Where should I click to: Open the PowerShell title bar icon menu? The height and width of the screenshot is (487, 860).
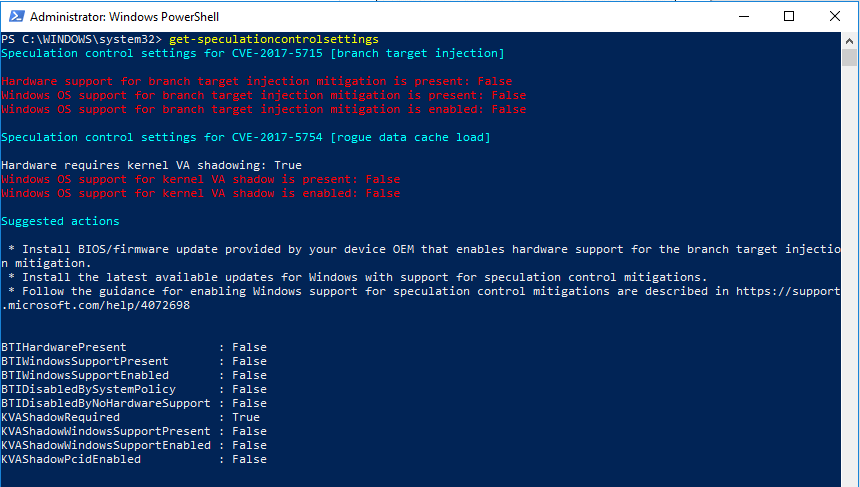[x=14, y=17]
